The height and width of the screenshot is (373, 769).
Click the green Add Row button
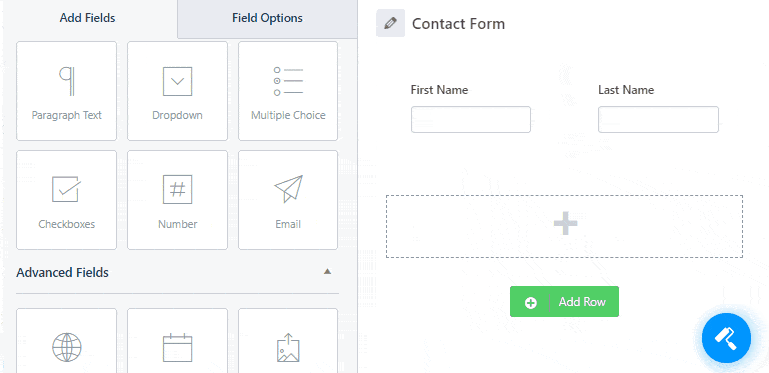pyautogui.click(x=564, y=301)
